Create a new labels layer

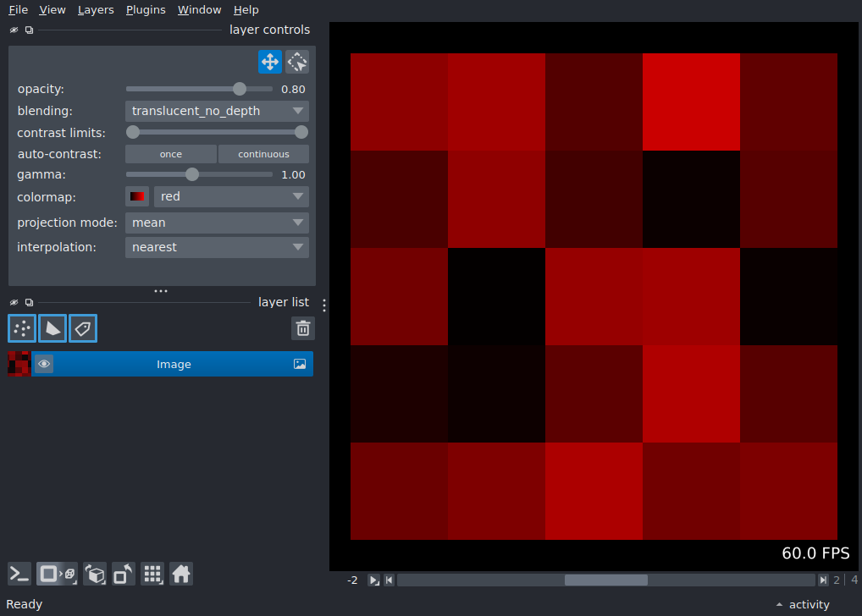83,328
